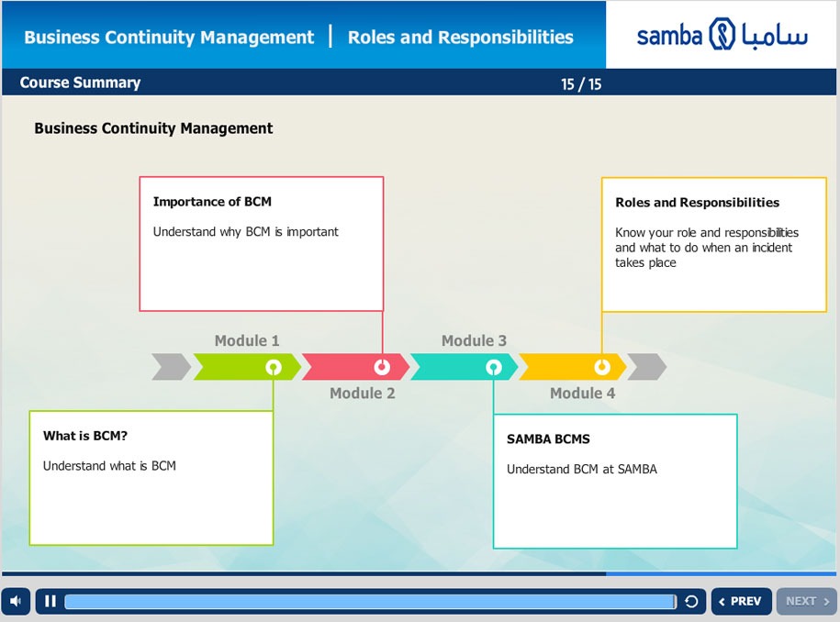Select the green Module 1 arrow segment
This screenshot has height=622, width=840.
(x=248, y=367)
